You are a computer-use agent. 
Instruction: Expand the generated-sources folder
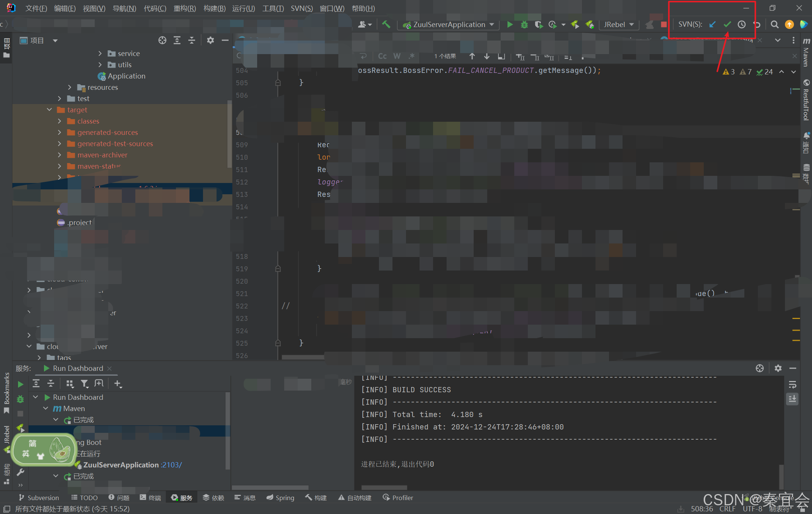59,132
